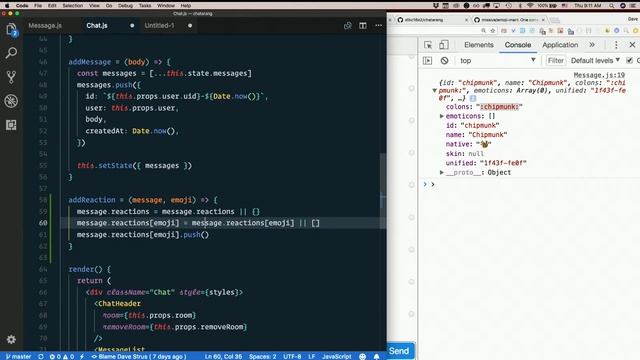The width and height of the screenshot is (640, 360).
Task: Show more DevTools tabs chevron
Action: 592,45
